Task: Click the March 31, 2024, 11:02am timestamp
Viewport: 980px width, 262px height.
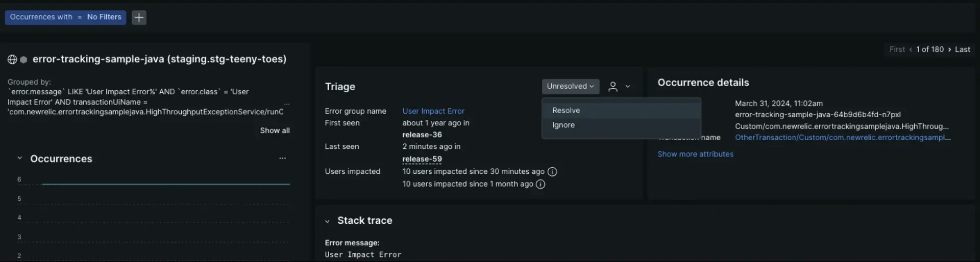Action: click(x=779, y=103)
